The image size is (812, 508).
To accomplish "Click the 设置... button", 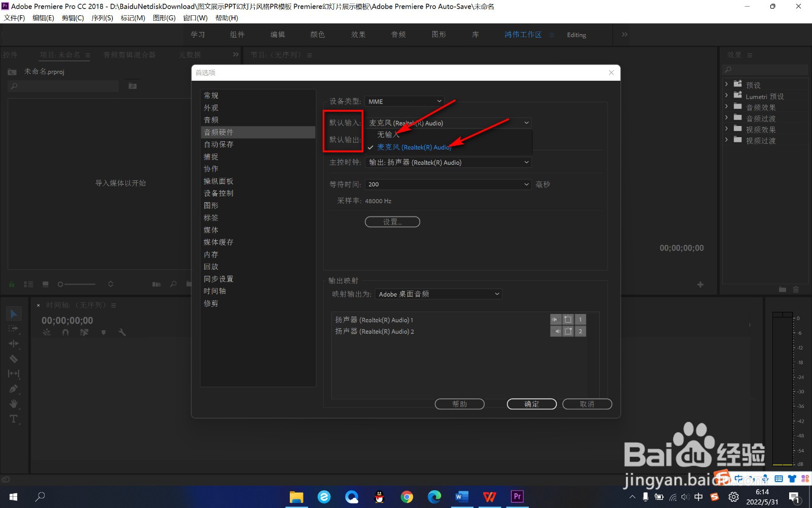I will coord(392,222).
